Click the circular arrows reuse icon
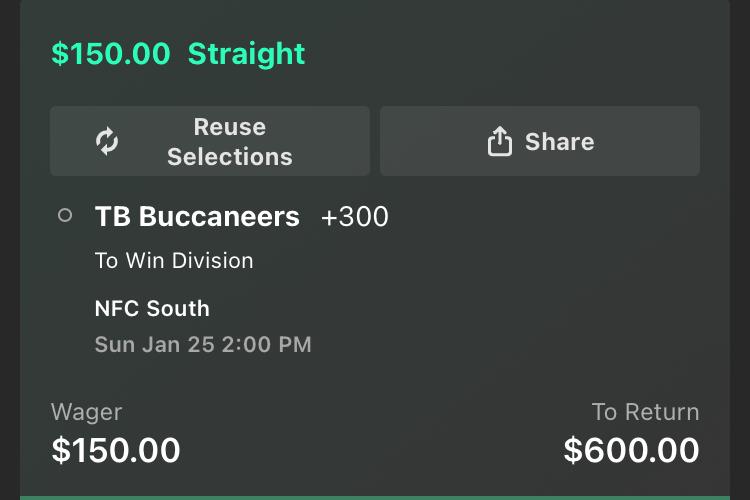This screenshot has width=750, height=500. click(x=107, y=142)
